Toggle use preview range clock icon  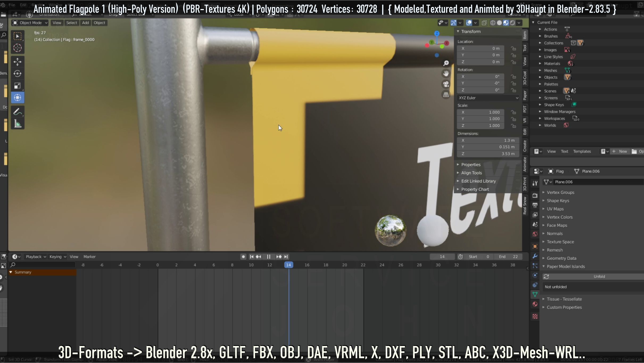coord(460,257)
